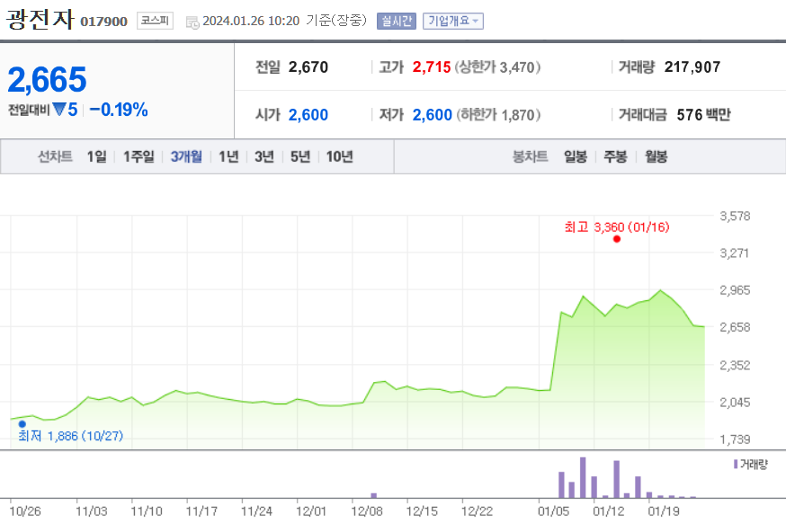Click the 최고 3,360 annotation text
Screen dimensions: 786x532
pyautogui.click(x=612, y=226)
